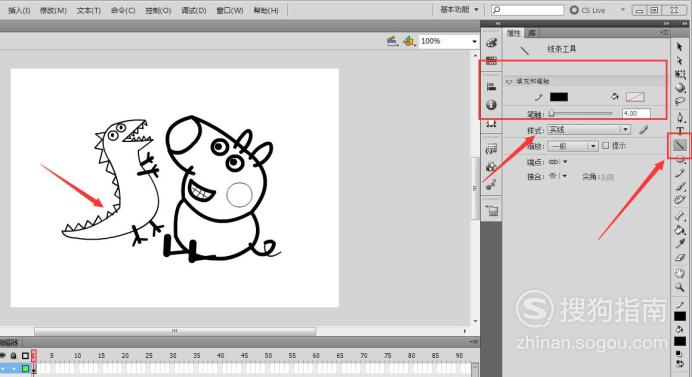Click the stage horizontal scrollbar thumb
Screen dimensions: 692x377
pyautogui.click(x=175, y=331)
